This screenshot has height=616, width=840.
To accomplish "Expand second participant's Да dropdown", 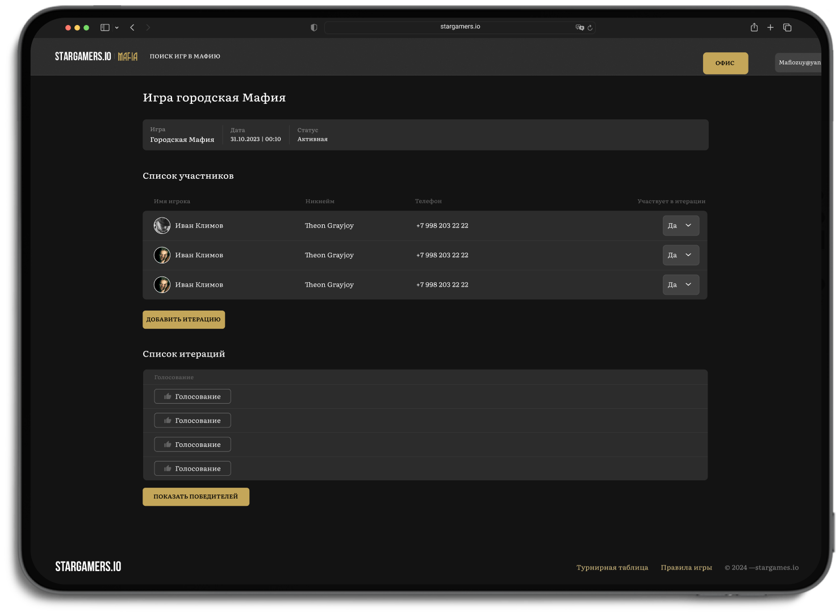I will (680, 255).
